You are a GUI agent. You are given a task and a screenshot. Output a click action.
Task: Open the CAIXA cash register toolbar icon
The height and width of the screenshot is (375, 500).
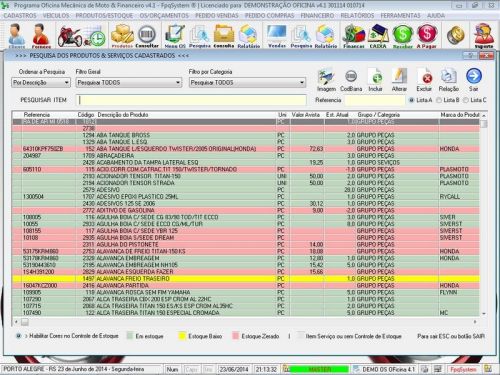pyautogui.click(x=378, y=36)
